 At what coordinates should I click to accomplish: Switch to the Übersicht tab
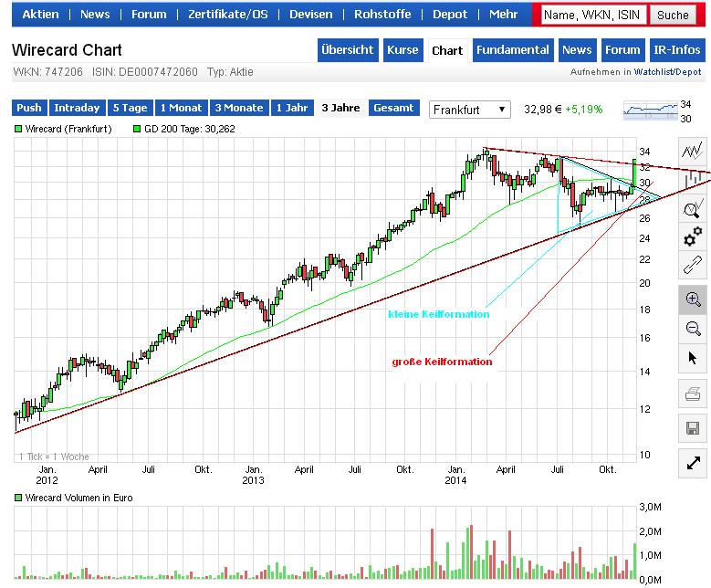348,50
